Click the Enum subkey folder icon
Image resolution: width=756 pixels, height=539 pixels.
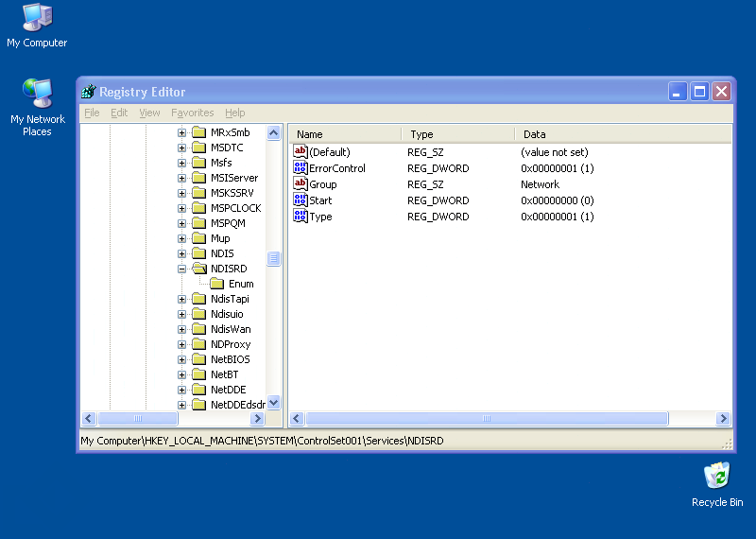click(x=217, y=284)
